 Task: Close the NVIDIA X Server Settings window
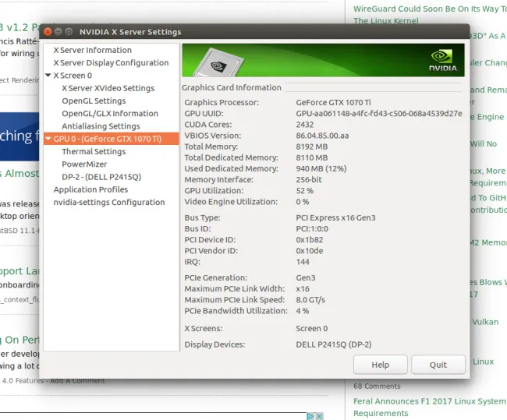[x=48, y=32]
